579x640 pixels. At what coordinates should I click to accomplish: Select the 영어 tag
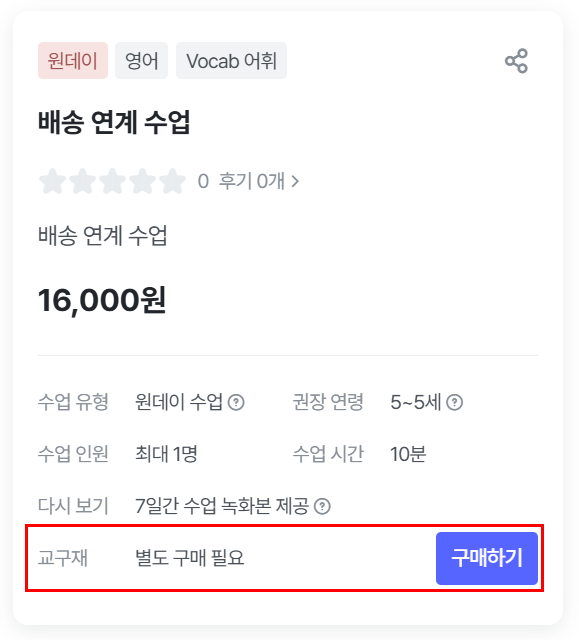pyautogui.click(x=142, y=60)
